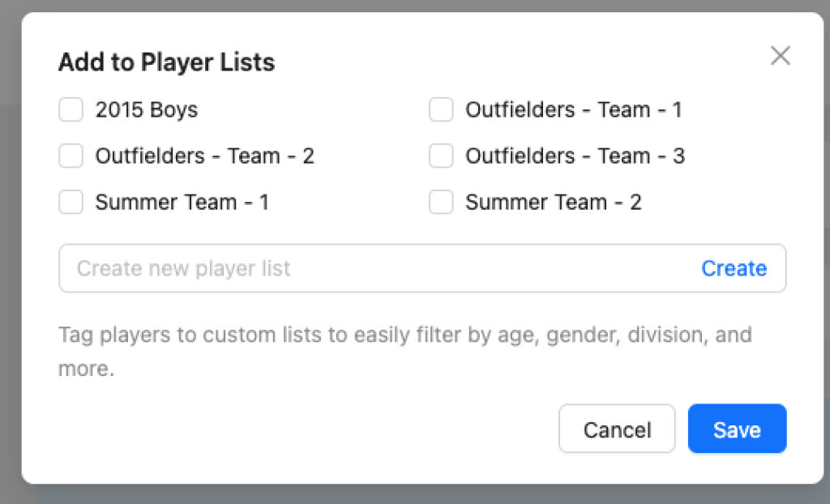Click the "Summer Team - 2" label text
Image resolution: width=830 pixels, height=504 pixels.
coord(553,202)
